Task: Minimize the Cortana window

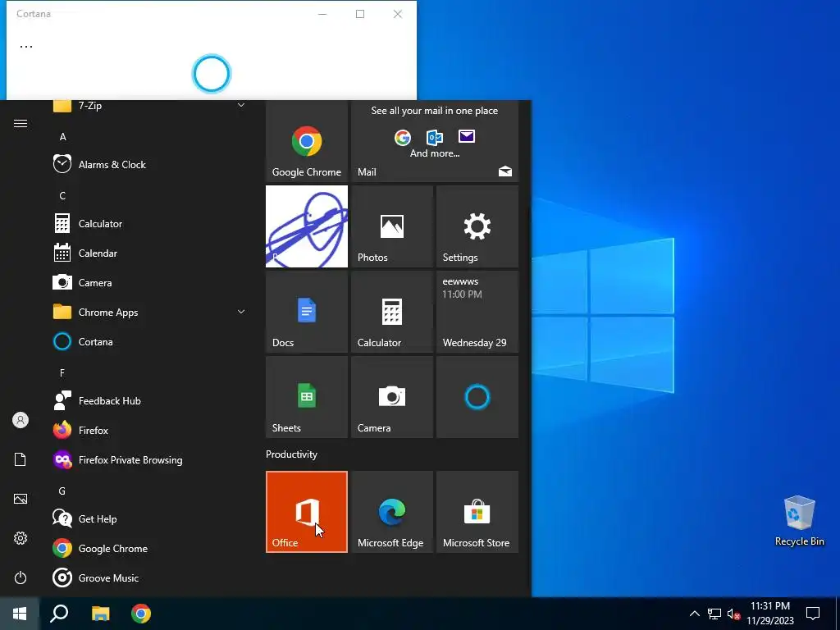Action: [322, 14]
